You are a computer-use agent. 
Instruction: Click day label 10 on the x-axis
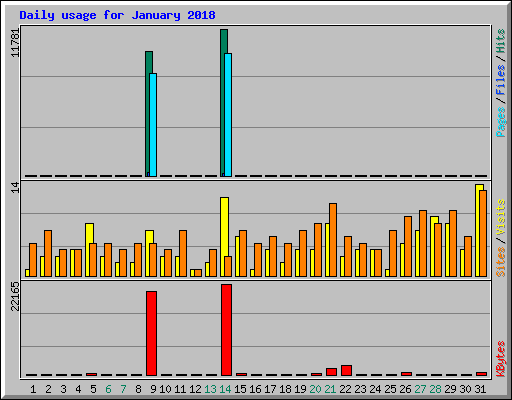coord(165,389)
